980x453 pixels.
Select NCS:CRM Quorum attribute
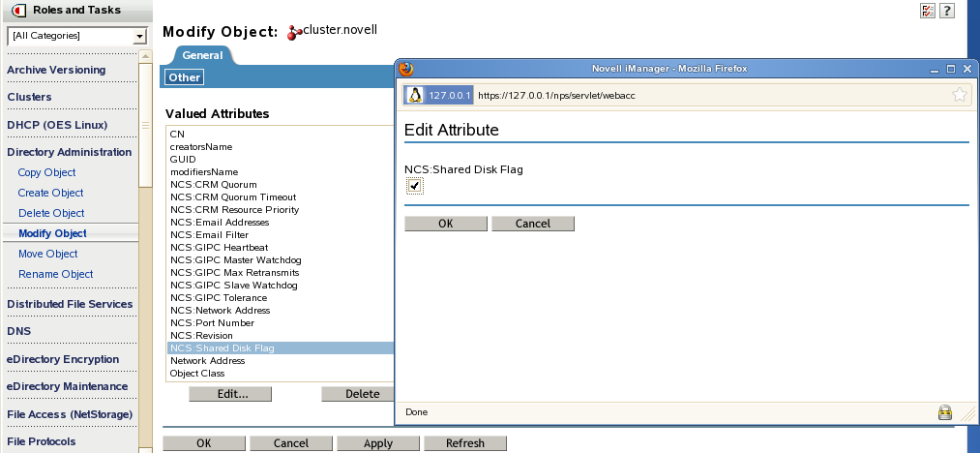coord(282,185)
